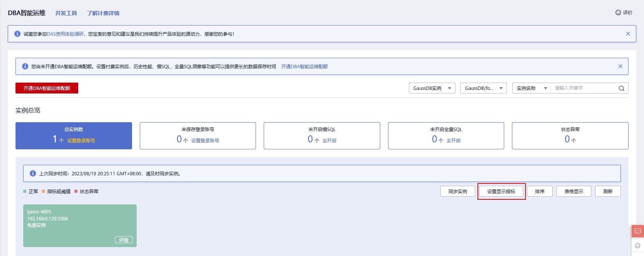644x256 pixels.
Task: Click the smiley face 评价 icon
Action: pyautogui.click(x=618, y=12)
